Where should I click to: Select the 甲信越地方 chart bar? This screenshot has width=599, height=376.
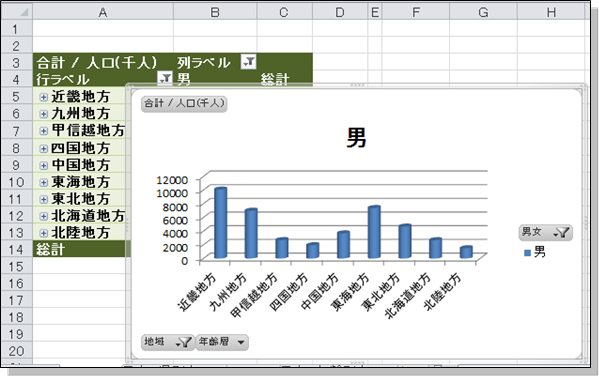click(x=282, y=248)
